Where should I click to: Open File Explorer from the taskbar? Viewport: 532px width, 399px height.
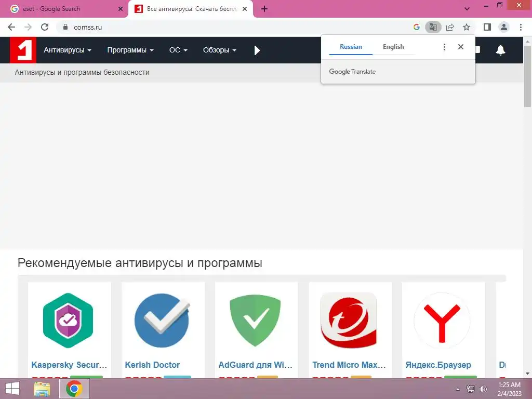point(42,389)
